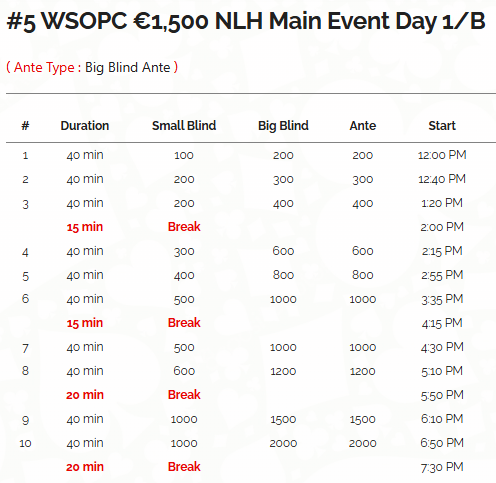Screen dimensions: 496x483
Task: Click the level 9 small blind 1000
Action: click(x=184, y=419)
